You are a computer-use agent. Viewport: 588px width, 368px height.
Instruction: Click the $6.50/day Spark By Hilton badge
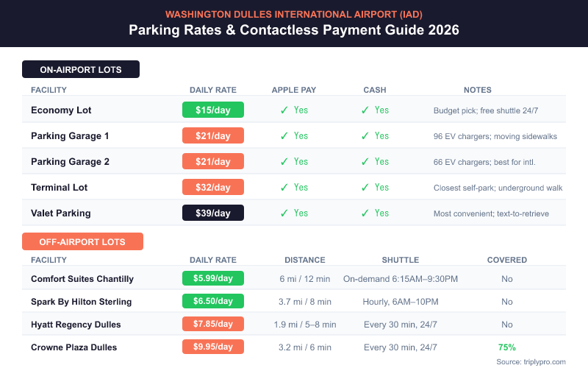click(x=213, y=302)
